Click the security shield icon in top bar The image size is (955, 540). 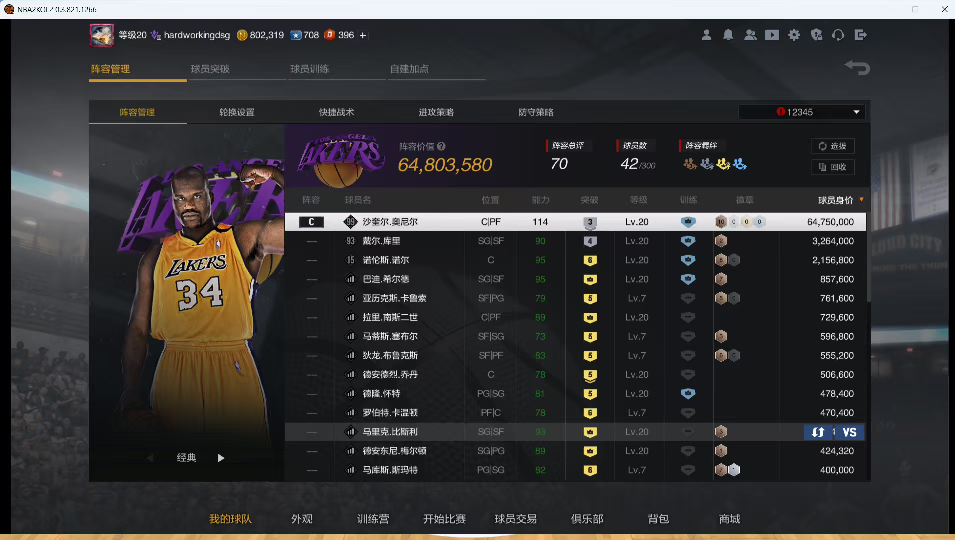point(816,35)
